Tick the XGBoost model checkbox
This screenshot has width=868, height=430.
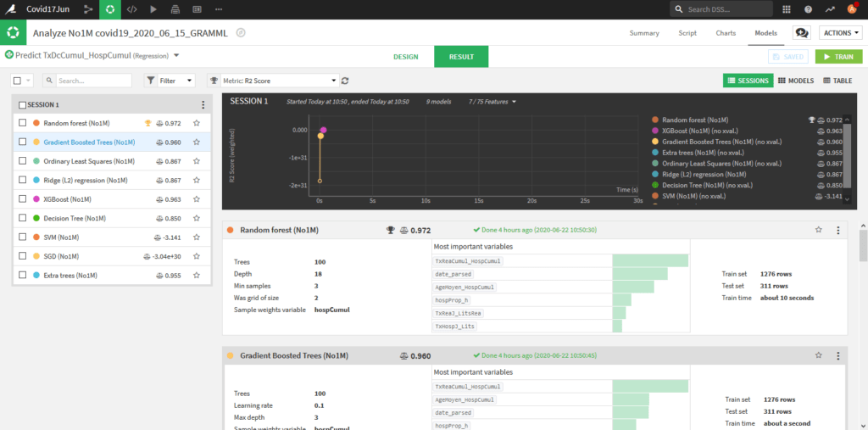[x=23, y=199]
